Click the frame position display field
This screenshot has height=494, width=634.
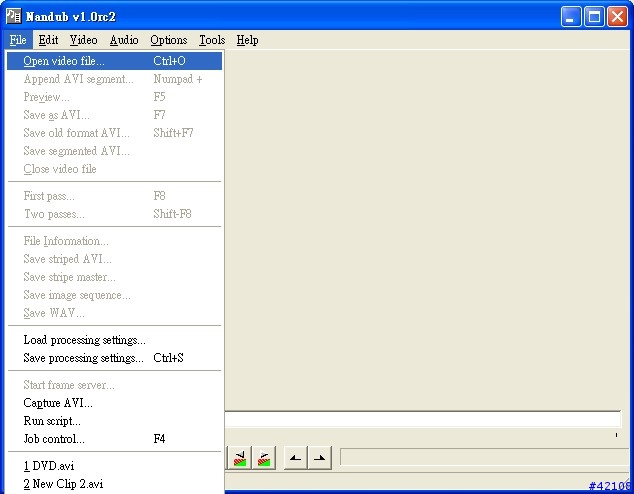(x=485, y=457)
